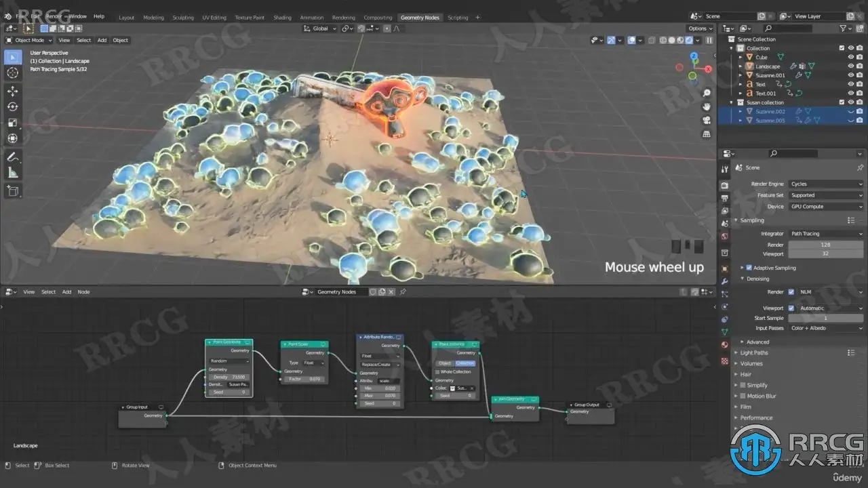Hide Landscape in viewport via eye icon
Screen dimensions: 868x488
(x=850, y=66)
